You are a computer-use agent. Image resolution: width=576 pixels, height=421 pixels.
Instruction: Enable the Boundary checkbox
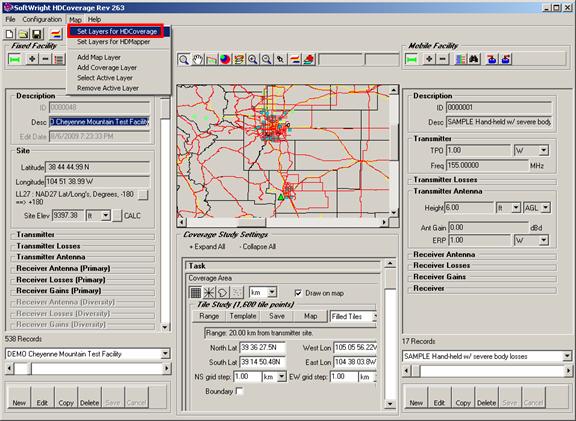coord(240,391)
